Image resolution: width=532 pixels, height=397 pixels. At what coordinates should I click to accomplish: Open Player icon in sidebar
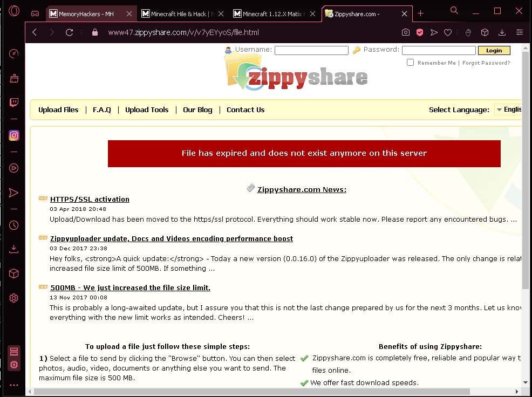tap(13, 168)
